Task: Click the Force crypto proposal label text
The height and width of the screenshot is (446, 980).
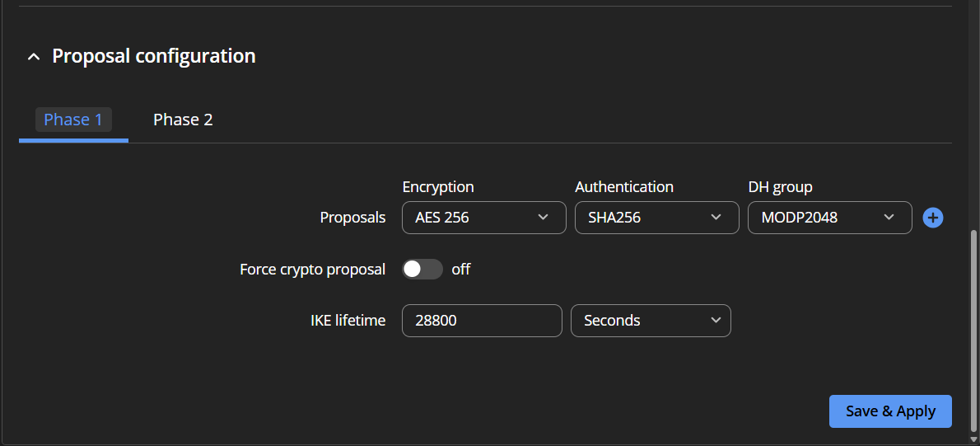Action: click(x=312, y=270)
